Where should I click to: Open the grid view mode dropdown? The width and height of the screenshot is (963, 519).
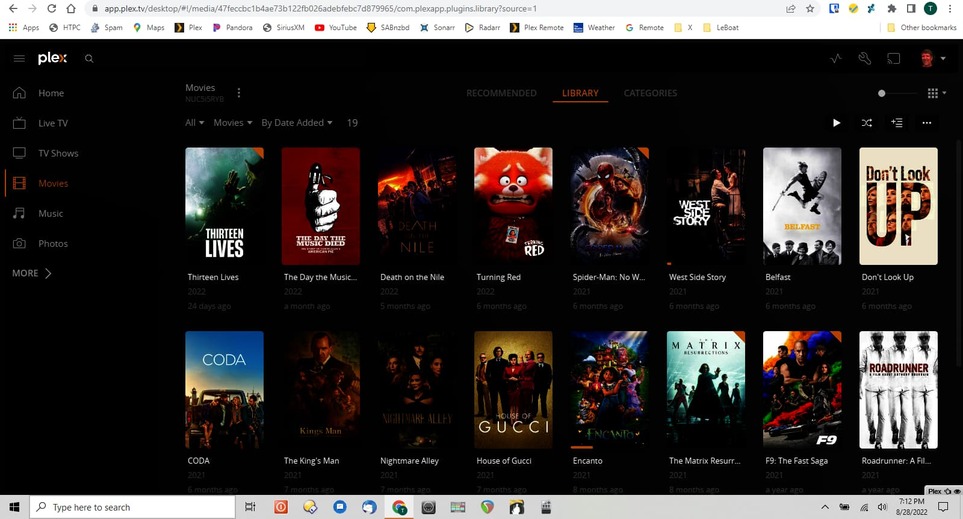pos(936,93)
